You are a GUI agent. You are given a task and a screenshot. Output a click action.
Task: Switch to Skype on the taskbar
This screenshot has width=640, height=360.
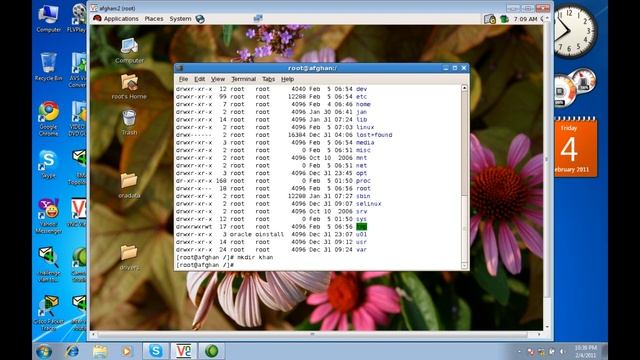[156, 351]
